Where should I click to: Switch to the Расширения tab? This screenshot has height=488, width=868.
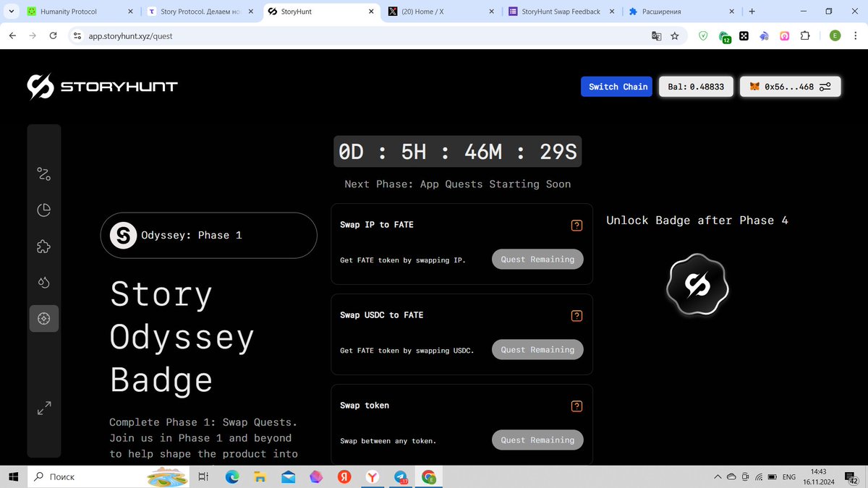point(681,12)
